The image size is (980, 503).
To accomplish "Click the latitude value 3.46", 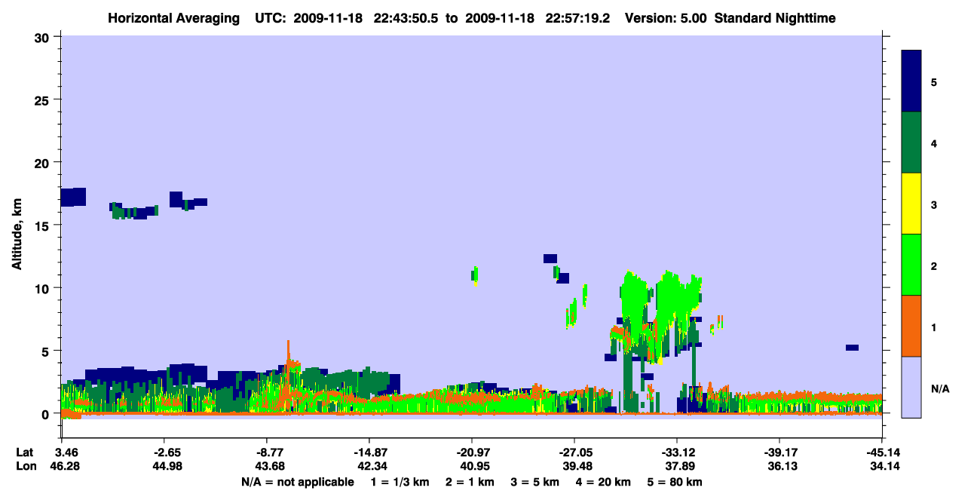I will 61,452.
